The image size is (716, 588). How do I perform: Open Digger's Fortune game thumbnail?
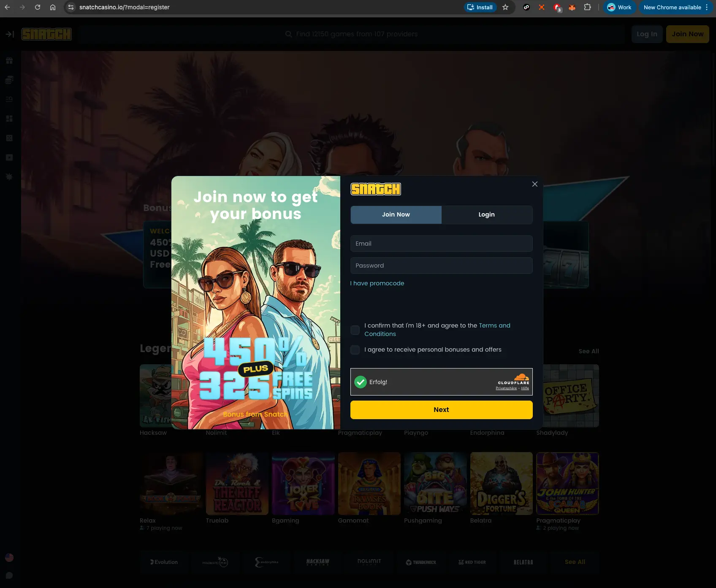tap(502, 483)
